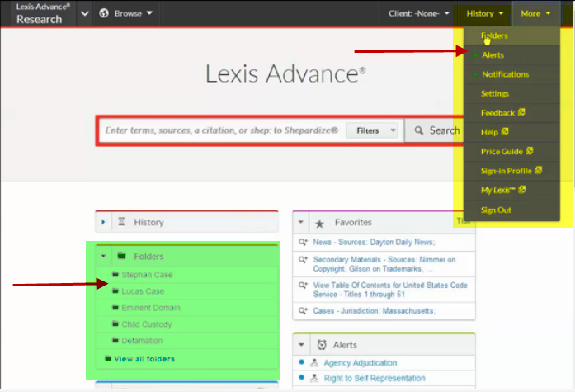Click folder icon beside View all folders
Image resolution: width=575 pixels, height=392 pixels.
(108, 358)
